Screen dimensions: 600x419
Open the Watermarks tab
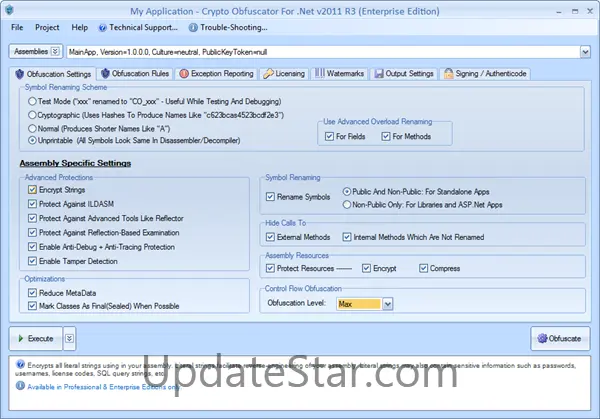[340, 73]
